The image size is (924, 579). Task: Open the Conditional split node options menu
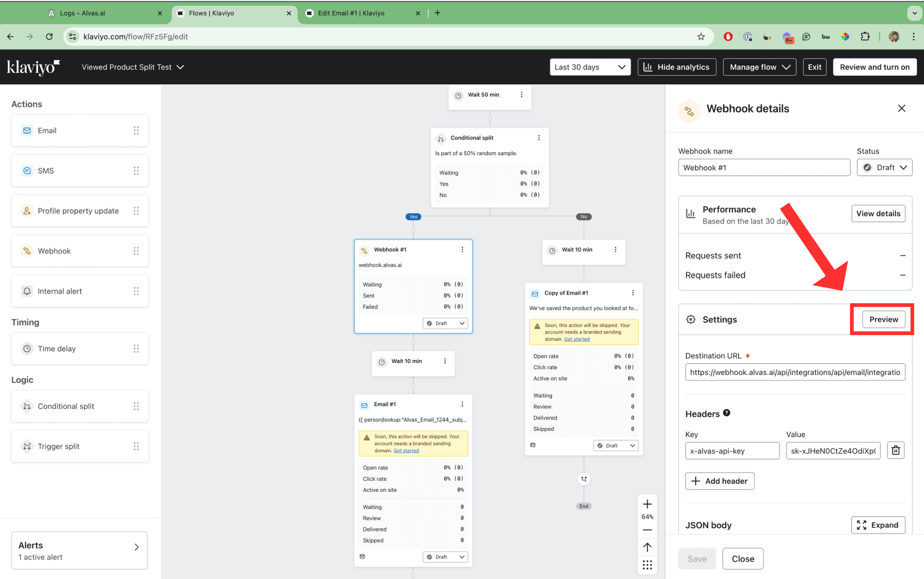539,138
